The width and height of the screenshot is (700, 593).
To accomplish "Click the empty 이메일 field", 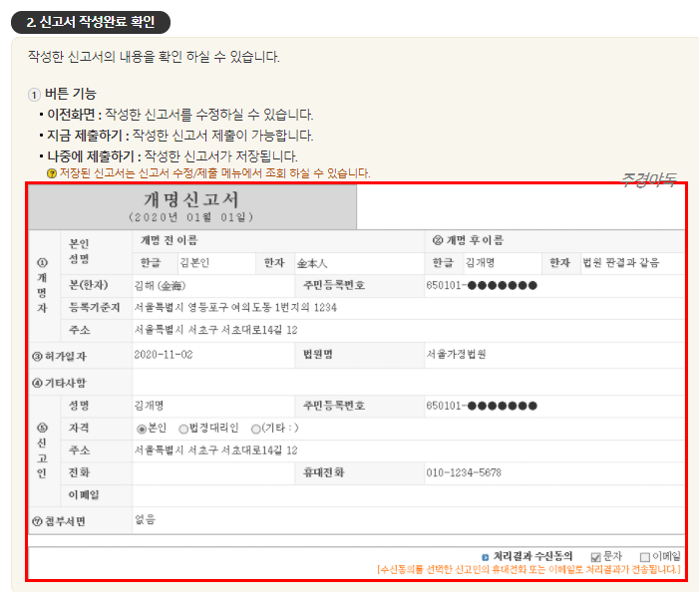I will (408, 495).
